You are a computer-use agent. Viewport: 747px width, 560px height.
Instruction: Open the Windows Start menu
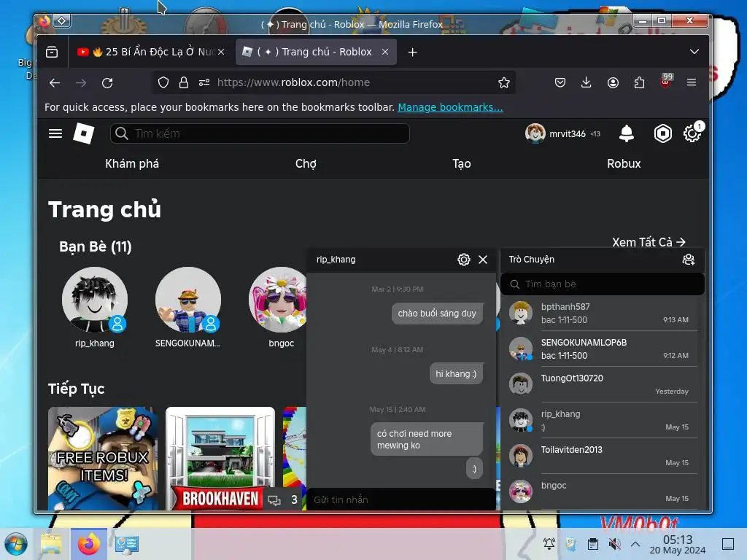tap(16, 544)
